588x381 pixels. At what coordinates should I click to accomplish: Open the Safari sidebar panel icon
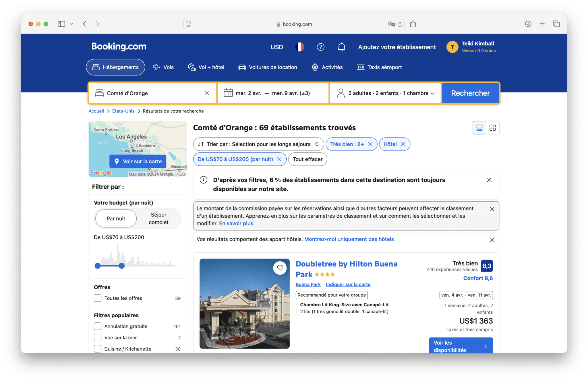61,24
